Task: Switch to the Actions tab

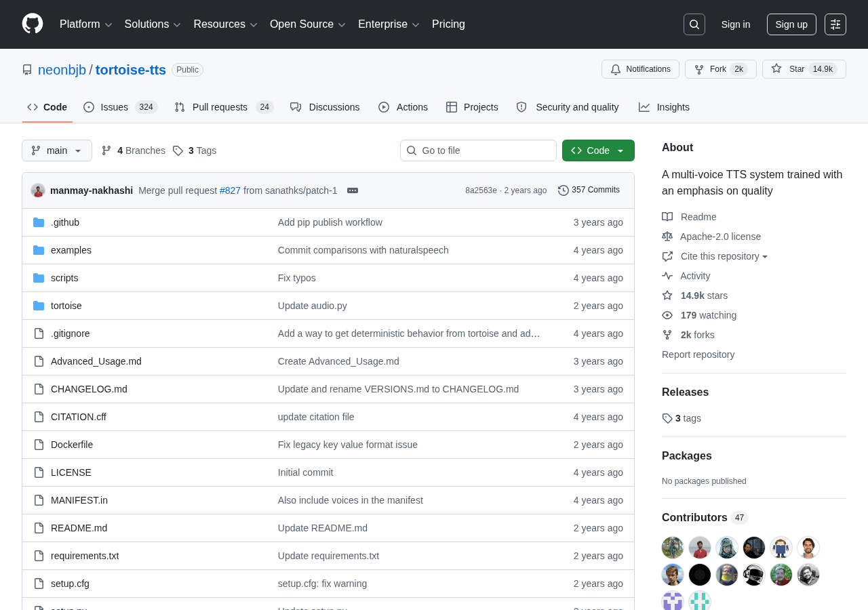Action: point(403,107)
